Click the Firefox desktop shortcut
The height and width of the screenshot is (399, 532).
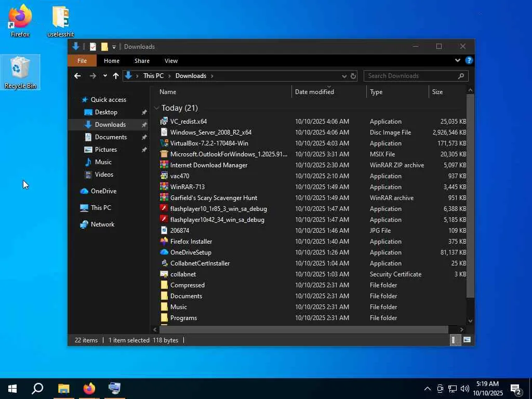[20, 20]
